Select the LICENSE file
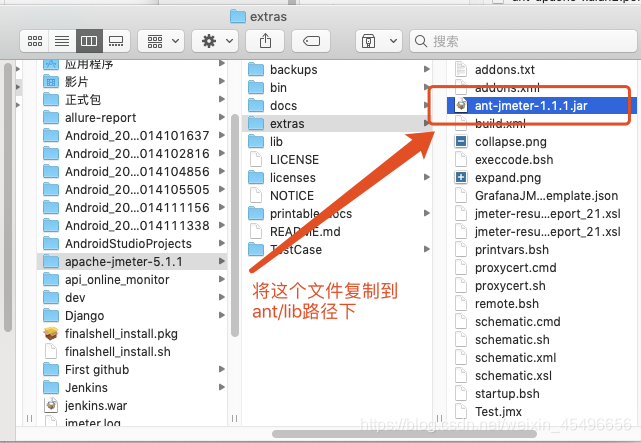This screenshot has width=641, height=443. 337,159
